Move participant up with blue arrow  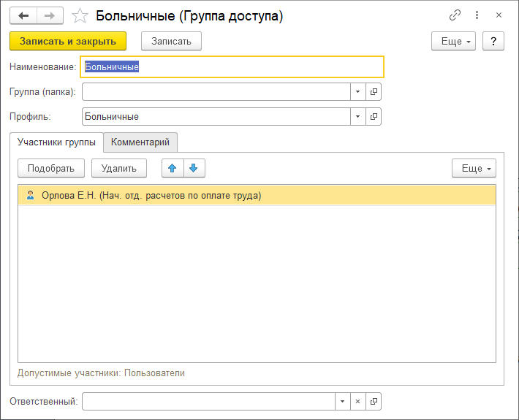click(x=173, y=168)
